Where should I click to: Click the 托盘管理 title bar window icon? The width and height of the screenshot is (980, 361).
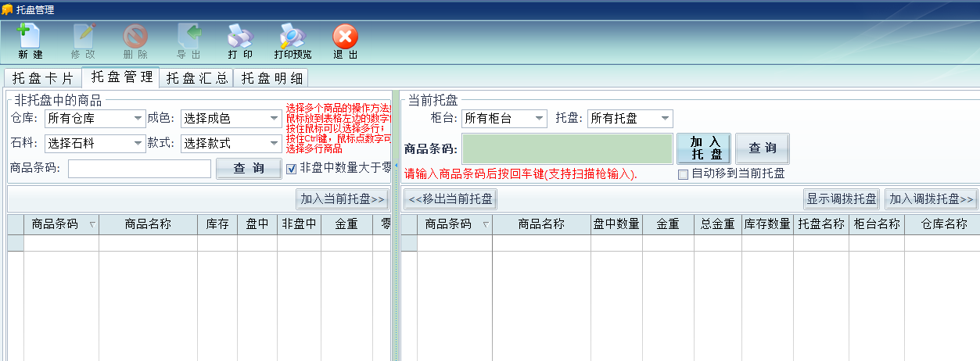coord(7,9)
